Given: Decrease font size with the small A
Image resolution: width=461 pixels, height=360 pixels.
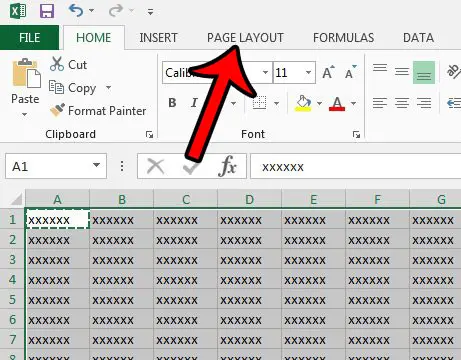Looking at the screenshot, I should [350, 72].
